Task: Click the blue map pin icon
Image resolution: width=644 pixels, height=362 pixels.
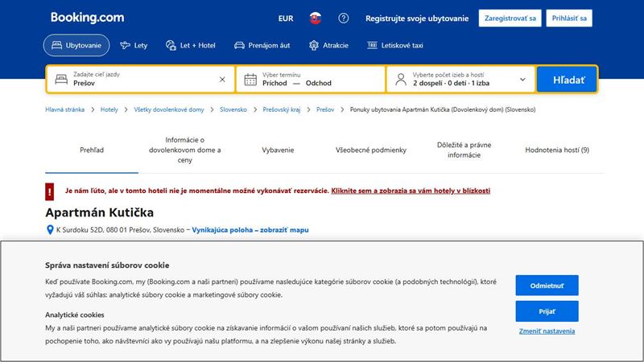Action: pyautogui.click(x=50, y=230)
